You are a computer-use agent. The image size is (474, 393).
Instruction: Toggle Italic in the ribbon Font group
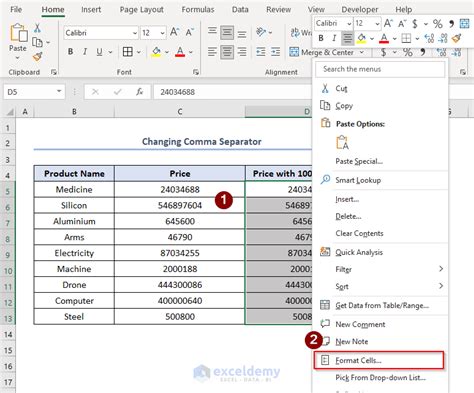[x=85, y=52]
